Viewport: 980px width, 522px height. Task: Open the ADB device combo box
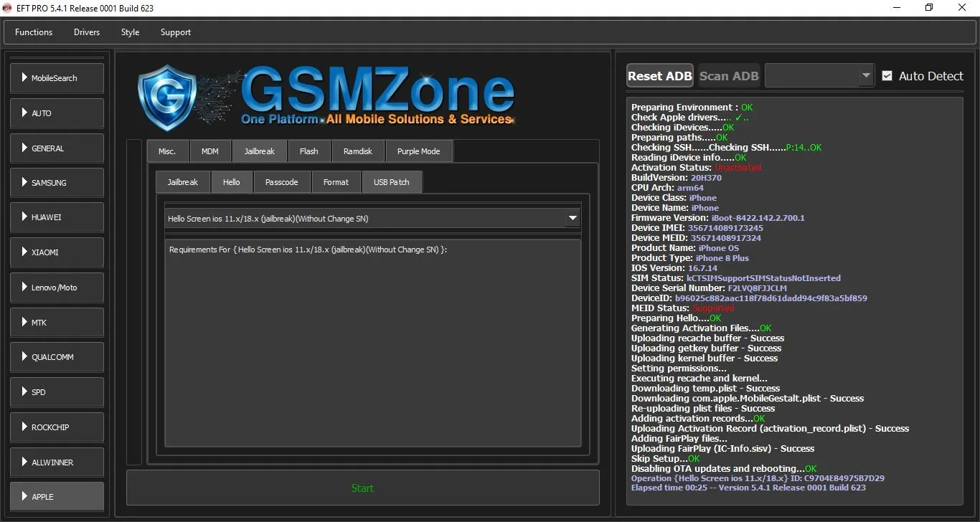click(819, 76)
